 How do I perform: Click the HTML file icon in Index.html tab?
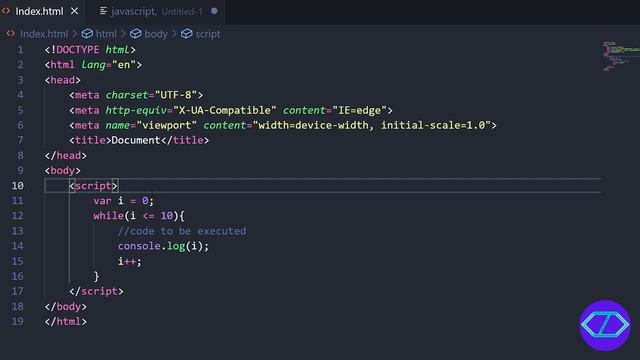coord(6,11)
